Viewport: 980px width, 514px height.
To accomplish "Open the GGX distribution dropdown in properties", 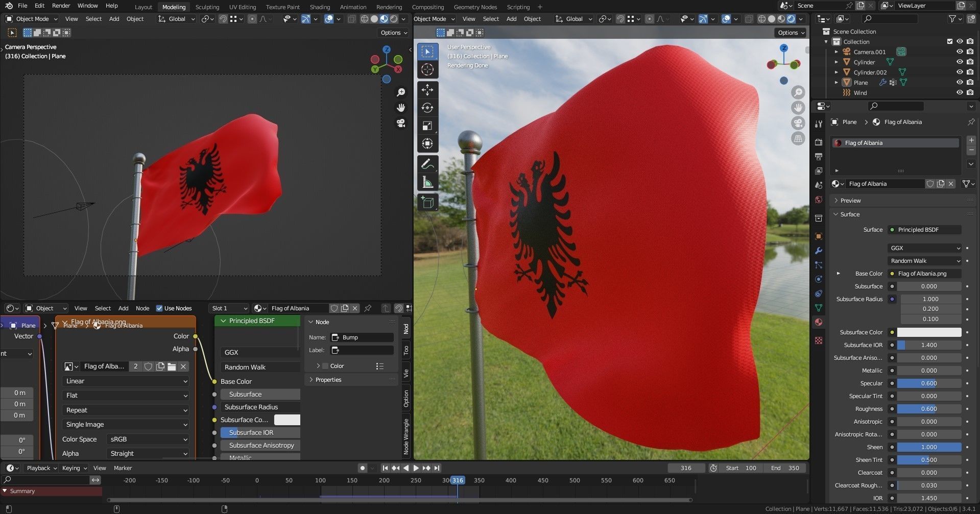I will pos(924,248).
